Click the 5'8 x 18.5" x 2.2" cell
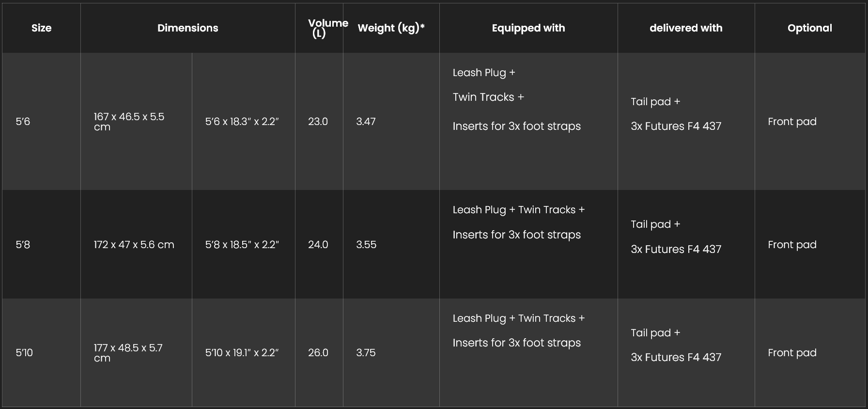 (242, 245)
